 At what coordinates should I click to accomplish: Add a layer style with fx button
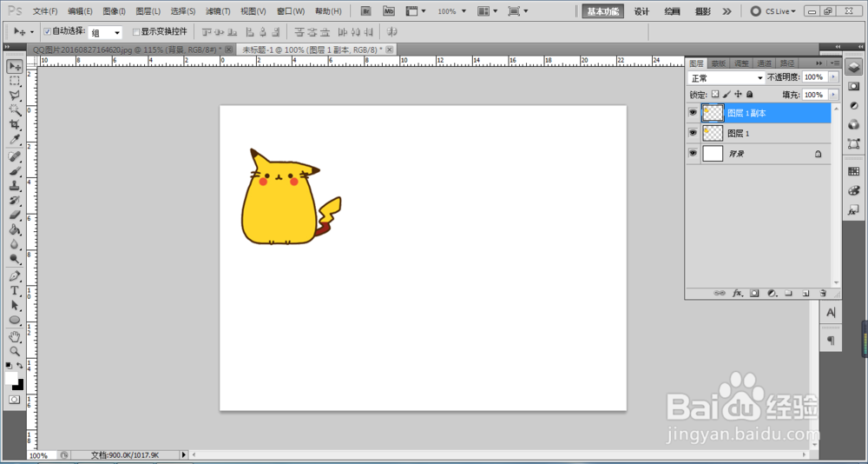click(737, 293)
